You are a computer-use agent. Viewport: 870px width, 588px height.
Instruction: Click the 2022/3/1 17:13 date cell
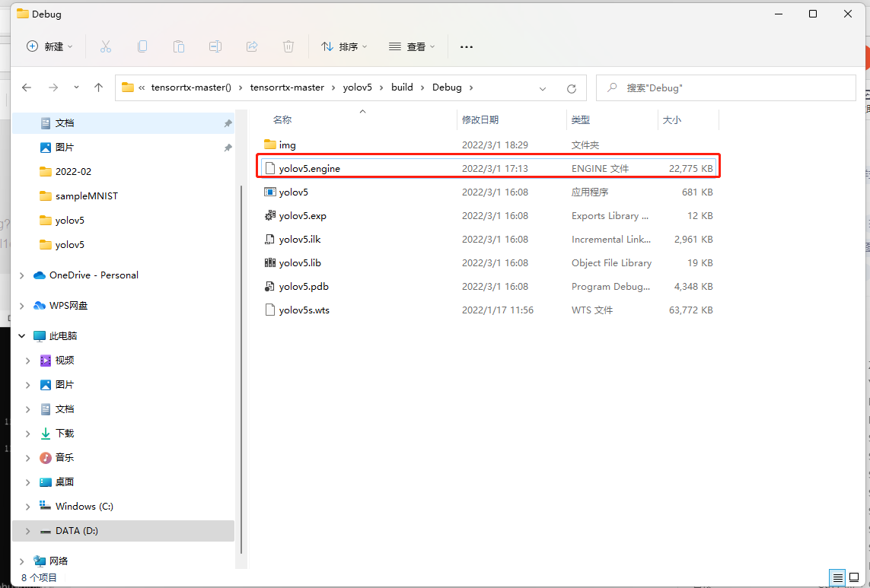click(x=495, y=169)
